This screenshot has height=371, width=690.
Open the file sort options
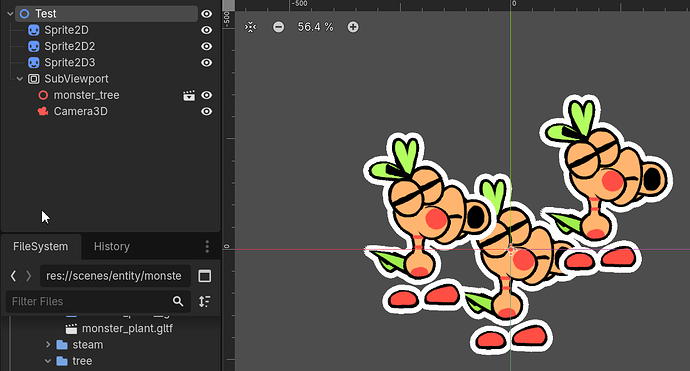point(205,301)
